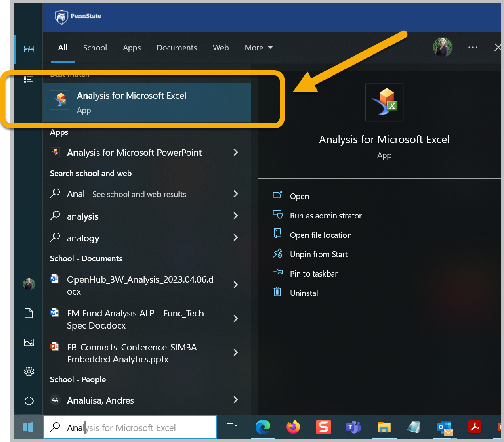Switch to the School search tab

tap(95, 48)
